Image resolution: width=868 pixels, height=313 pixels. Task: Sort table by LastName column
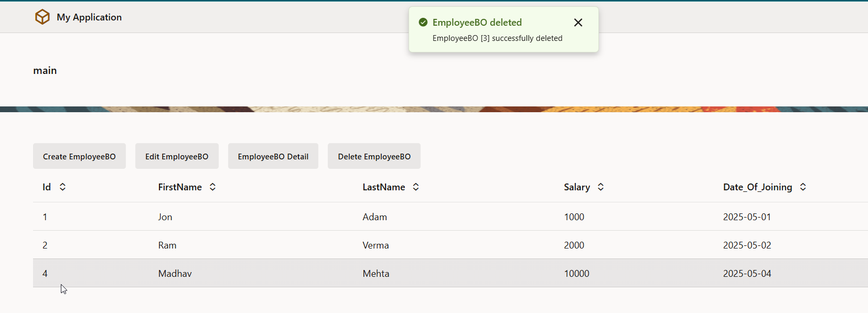click(x=415, y=187)
